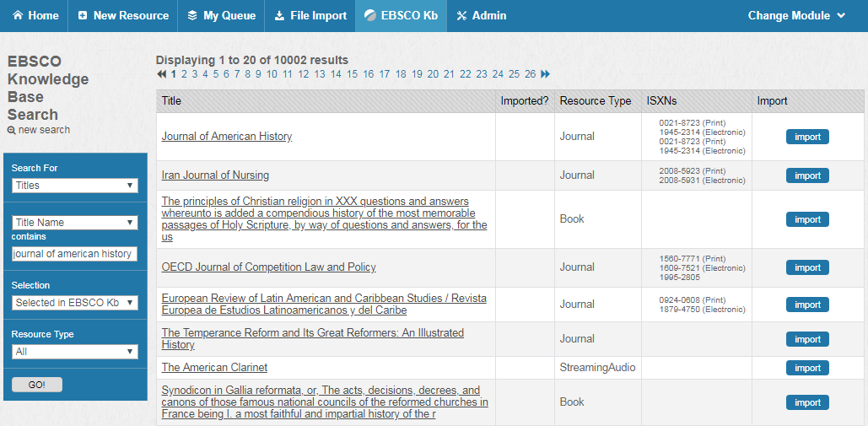The image size is (868, 426).
Task: Open the File Import tab
Action: point(310,16)
